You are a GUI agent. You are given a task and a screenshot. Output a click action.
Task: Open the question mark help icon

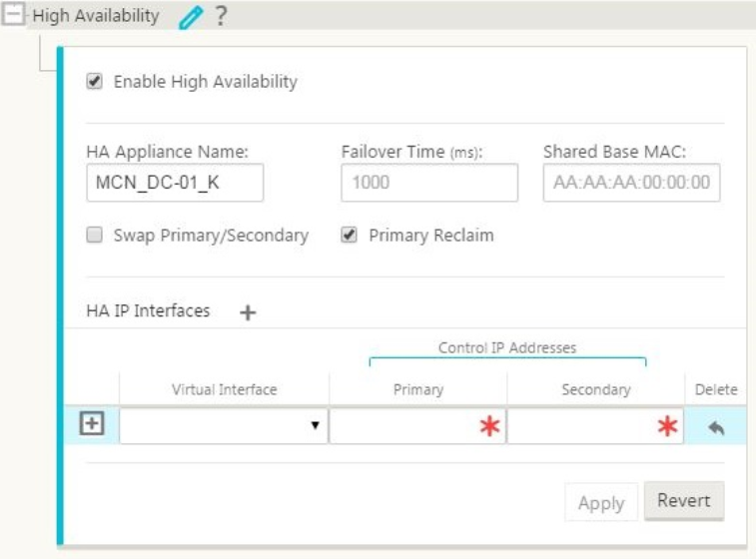tap(221, 16)
